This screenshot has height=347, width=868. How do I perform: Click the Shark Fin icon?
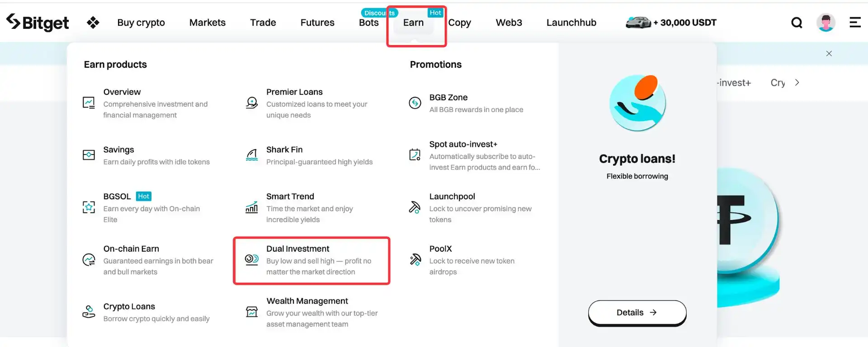tap(252, 155)
